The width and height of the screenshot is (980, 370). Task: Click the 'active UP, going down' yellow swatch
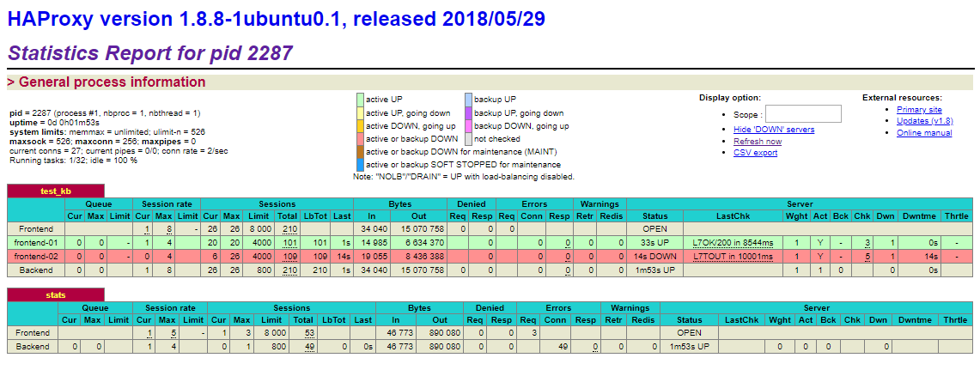360,113
